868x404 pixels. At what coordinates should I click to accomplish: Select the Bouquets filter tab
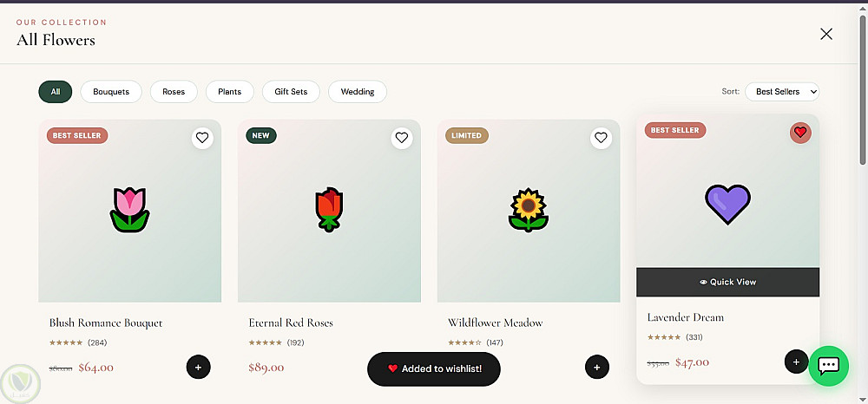pos(111,91)
